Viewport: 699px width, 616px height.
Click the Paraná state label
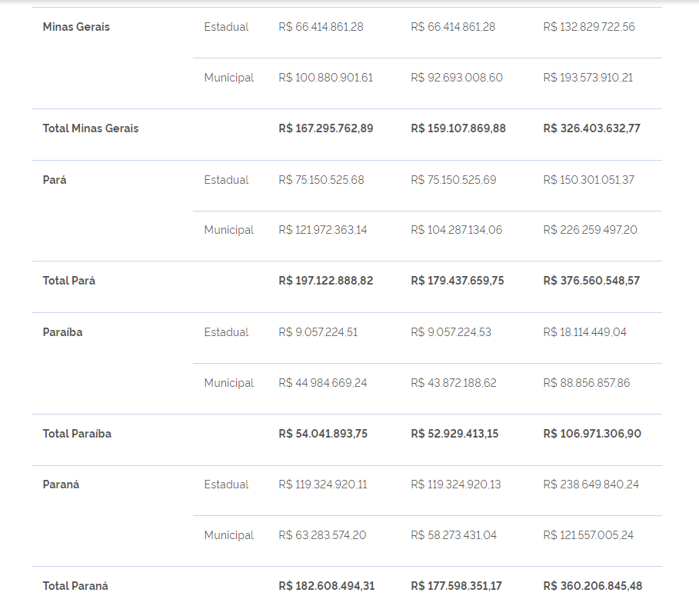coord(61,484)
